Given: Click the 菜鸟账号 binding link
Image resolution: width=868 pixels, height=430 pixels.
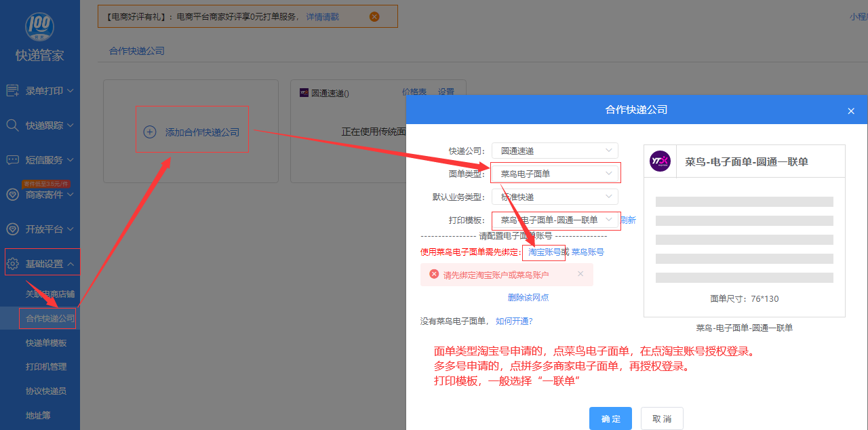Looking at the screenshot, I should pos(587,252).
